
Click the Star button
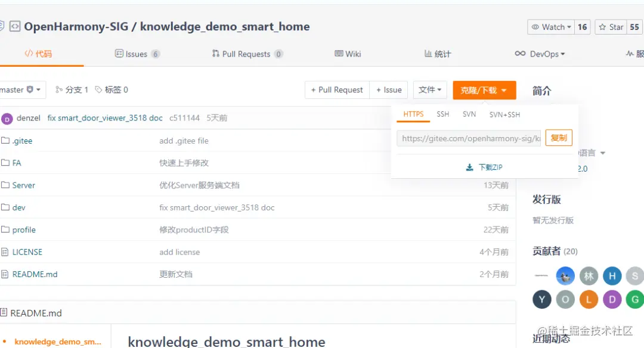click(x=611, y=27)
